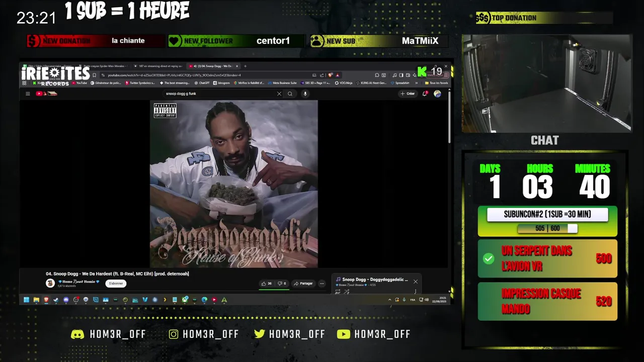The height and width of the screenshot is (362, 644).
Task: Like the video with thumbs-up 36
Action: [x=267, y=284]
